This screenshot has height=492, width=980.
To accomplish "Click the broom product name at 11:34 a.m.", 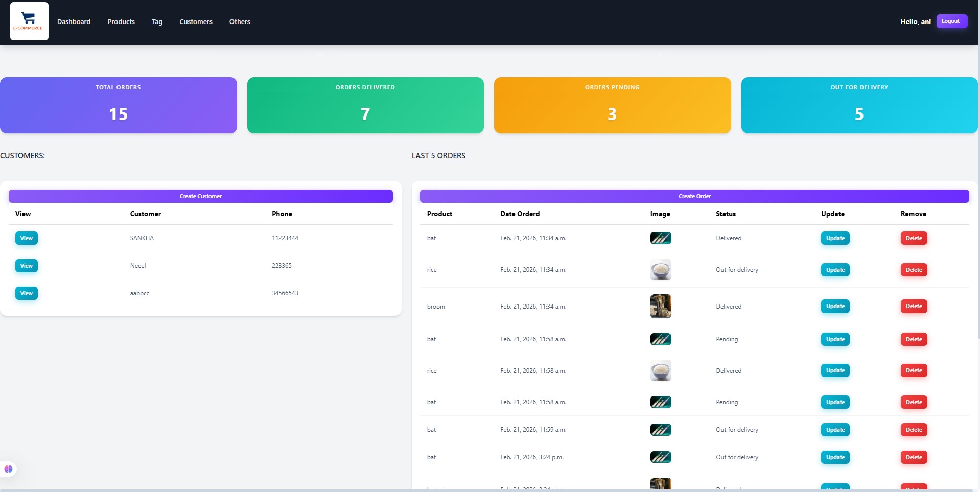I will pyautogui.click(x=436, y=307).
